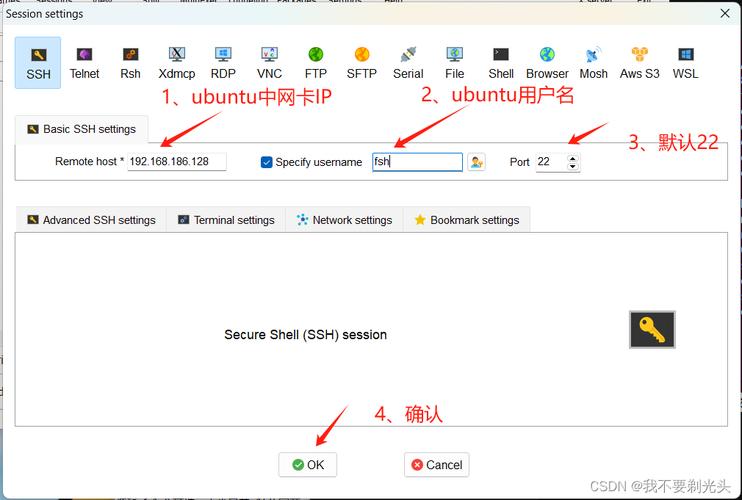Choose the VNC session type
The image size is (742, 500).
[x=269, y=63]
